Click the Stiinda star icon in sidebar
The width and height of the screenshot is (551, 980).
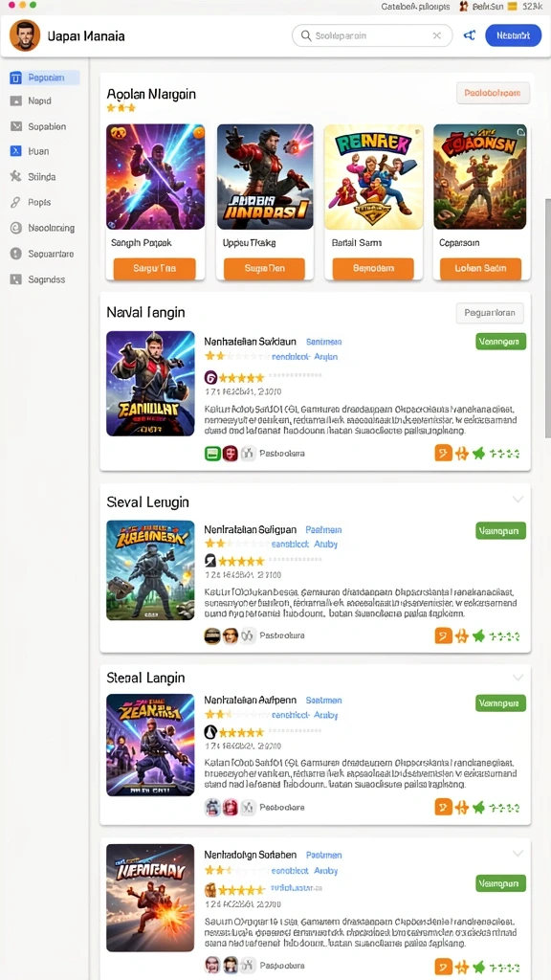tap(16, 177)
